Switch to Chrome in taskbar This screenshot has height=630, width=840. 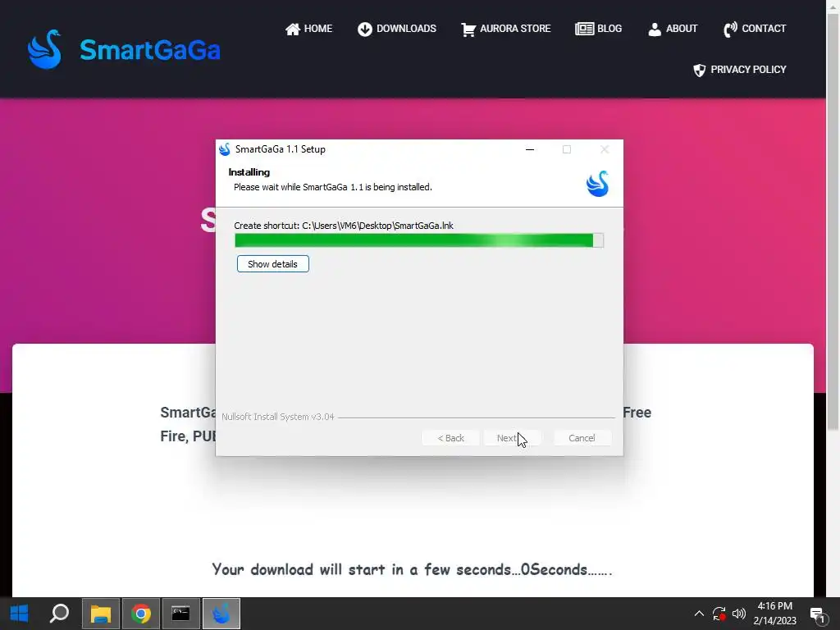point(141,614)
